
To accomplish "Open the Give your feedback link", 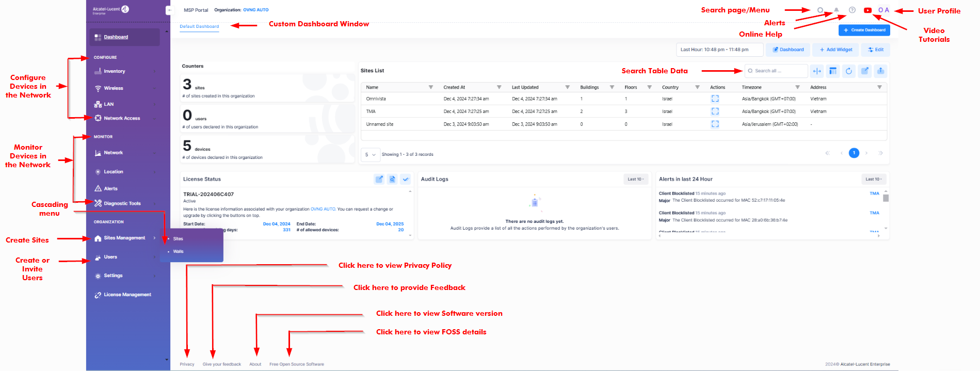I will tap(222, 364).
